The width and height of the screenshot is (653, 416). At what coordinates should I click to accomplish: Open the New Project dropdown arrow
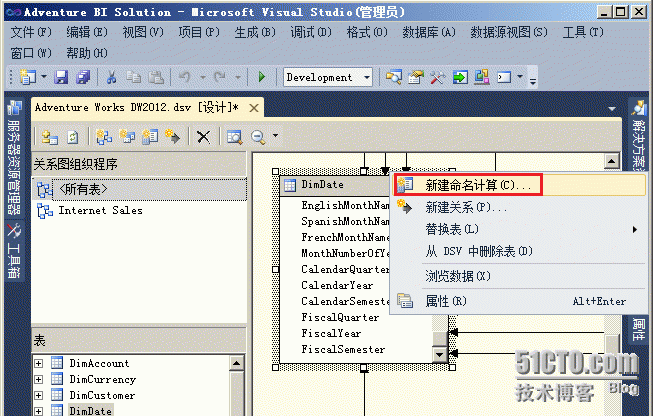point(43,77)
